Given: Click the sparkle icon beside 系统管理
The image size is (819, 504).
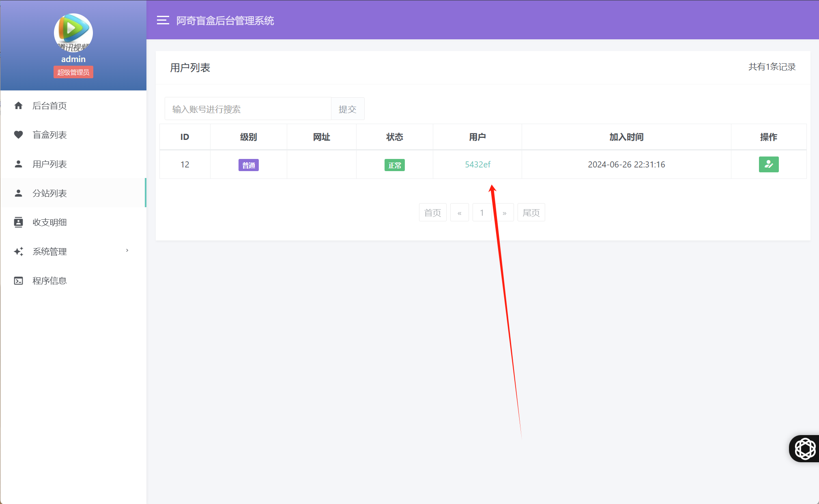Looking at the screenshot, I should [18, 251].
